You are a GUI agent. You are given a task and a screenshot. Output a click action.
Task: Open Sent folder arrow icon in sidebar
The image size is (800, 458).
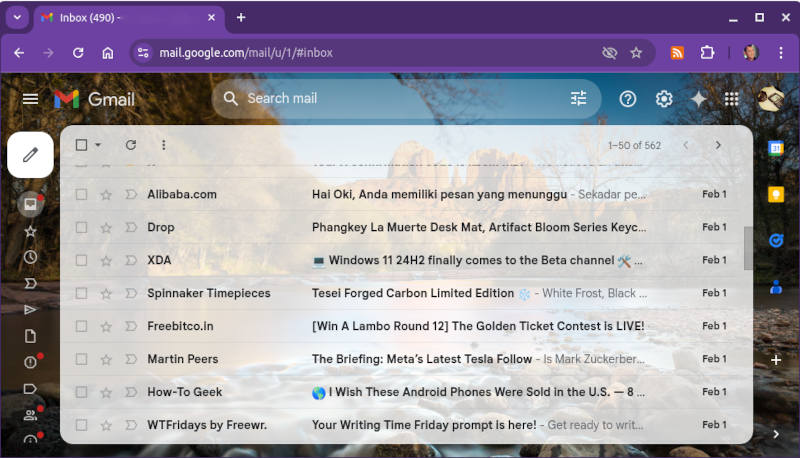click(x=31, y=310)
